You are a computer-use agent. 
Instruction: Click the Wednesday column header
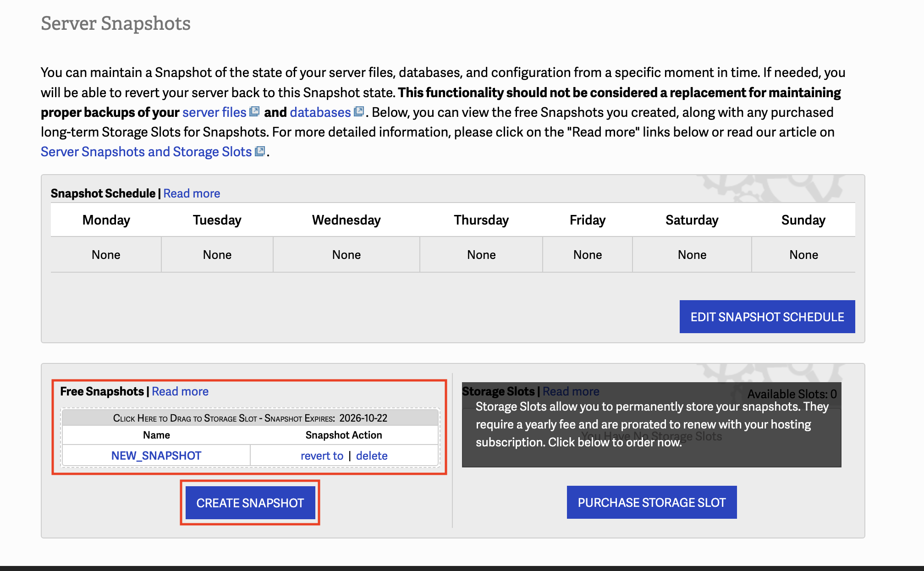pyautogui.click(x=346, y=220)
